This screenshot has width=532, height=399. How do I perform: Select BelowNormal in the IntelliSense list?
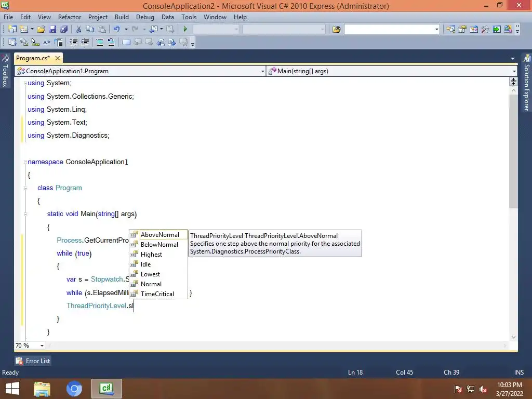click(158, 244)
